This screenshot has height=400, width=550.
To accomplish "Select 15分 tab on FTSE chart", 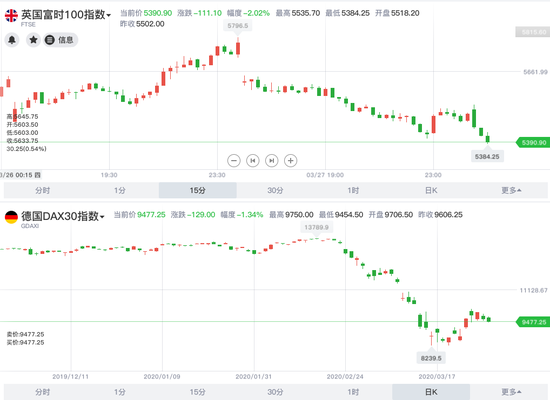I will click(197, 191).
